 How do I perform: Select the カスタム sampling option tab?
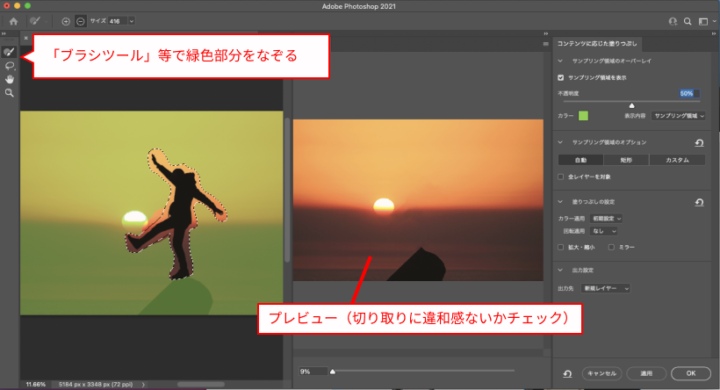point(677,160)
